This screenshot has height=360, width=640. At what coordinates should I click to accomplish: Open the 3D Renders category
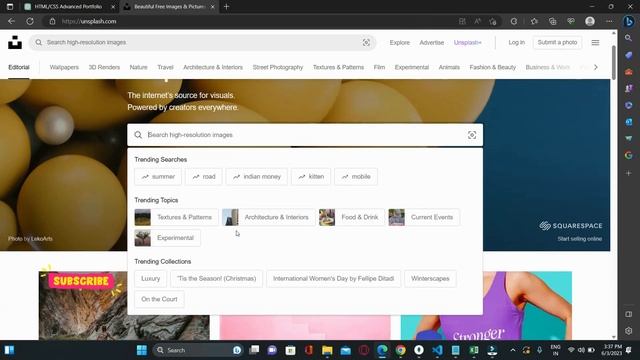104,67
